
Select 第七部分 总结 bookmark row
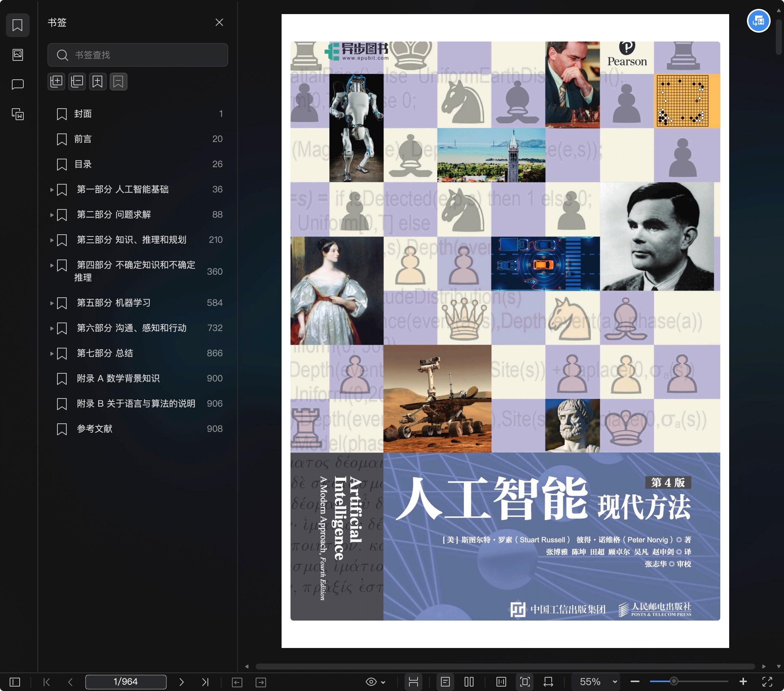pos(138,353)
